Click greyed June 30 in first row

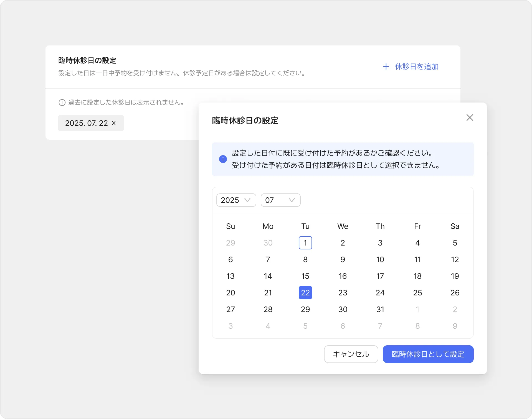268,243
